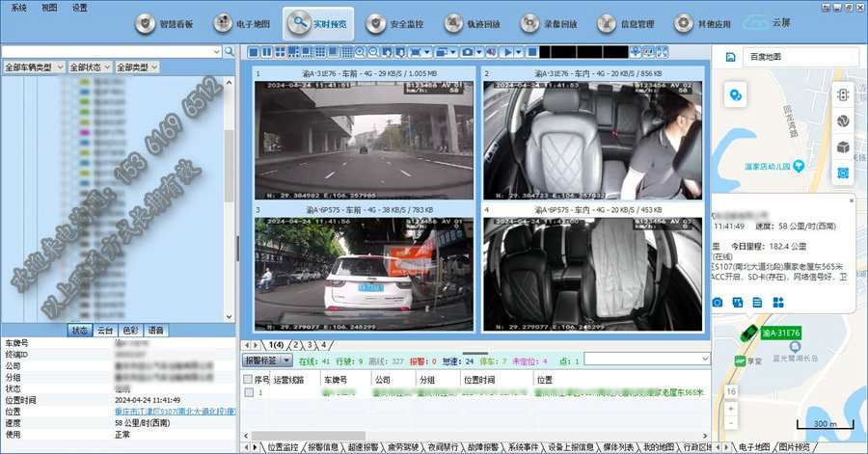868x454 pixels.
Task: Click the camera icon in vehicle info popup
Action: [x=717, y=303]
